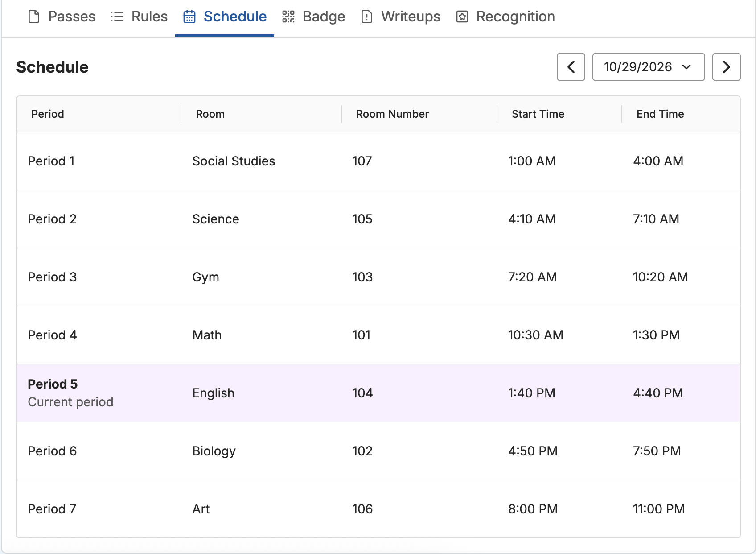Screen dimensions: 756x554
Task: Click the 10:30 AM start time
Action: 536,335
